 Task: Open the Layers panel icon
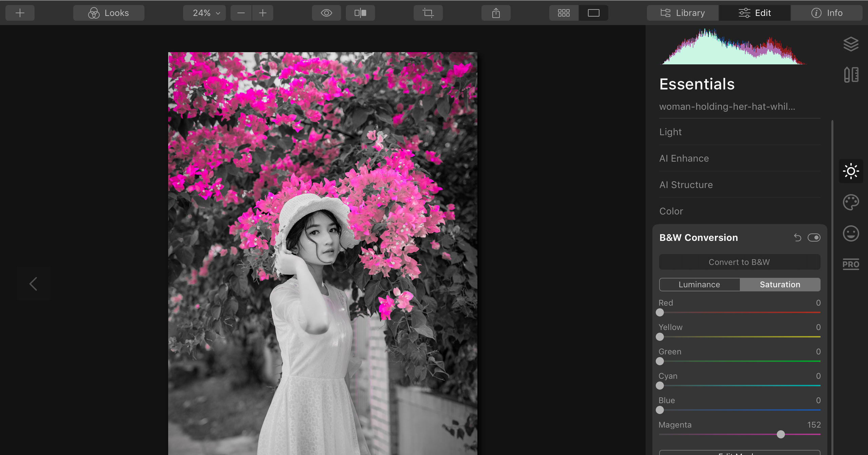click(x=851, y=44)
